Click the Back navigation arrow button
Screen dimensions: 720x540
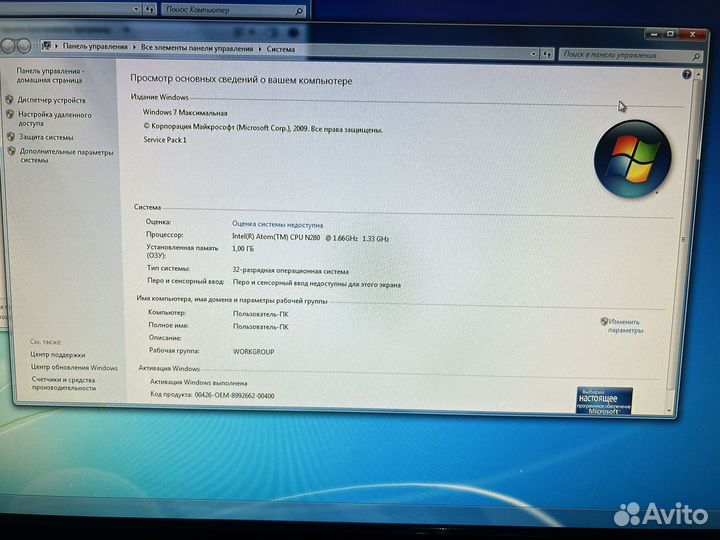[8, 46]
